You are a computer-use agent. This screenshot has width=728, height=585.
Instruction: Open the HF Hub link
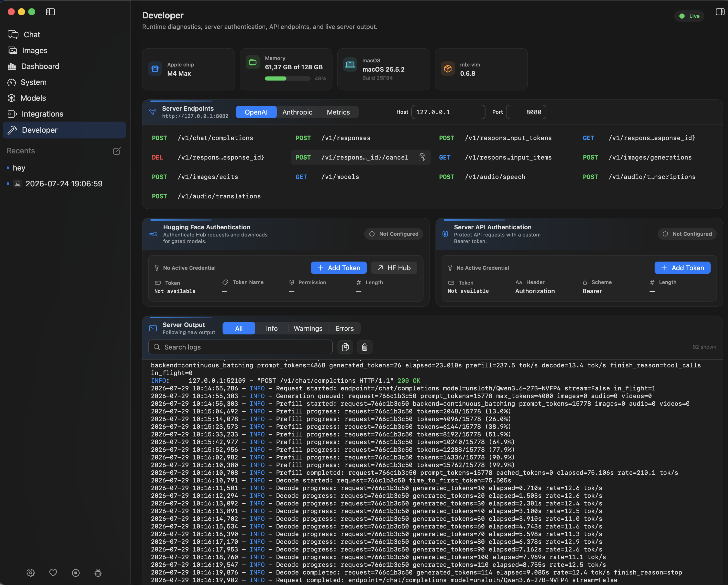coord(394,268)
